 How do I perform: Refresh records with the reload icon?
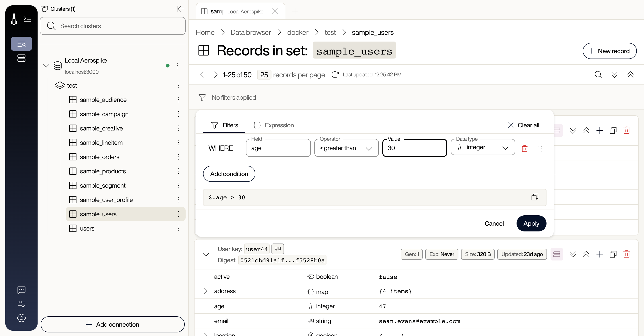335,74
